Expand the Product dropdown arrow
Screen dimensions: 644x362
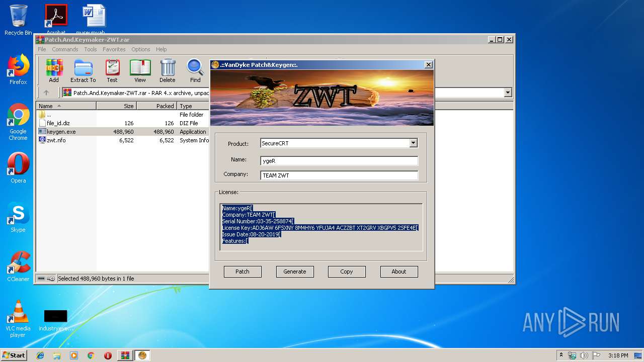(x=413, y=143)
